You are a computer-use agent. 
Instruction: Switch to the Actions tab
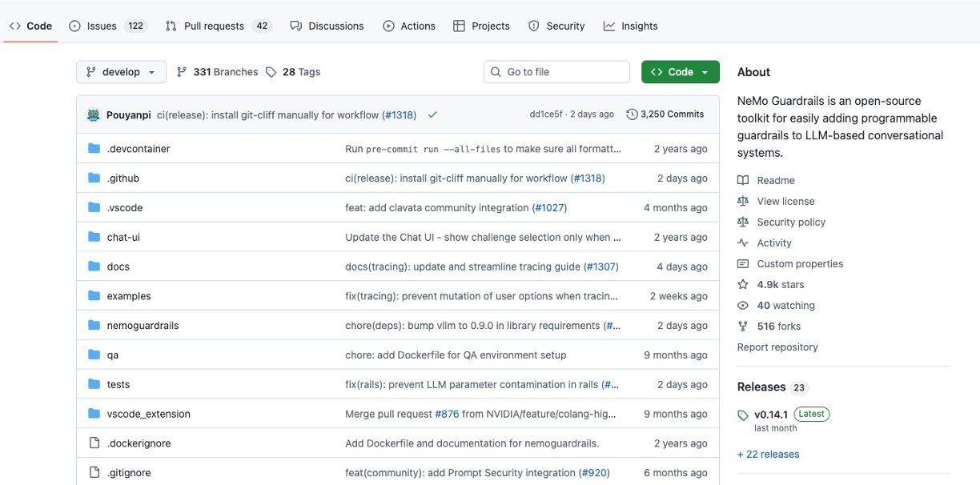(x=409, y=26)
